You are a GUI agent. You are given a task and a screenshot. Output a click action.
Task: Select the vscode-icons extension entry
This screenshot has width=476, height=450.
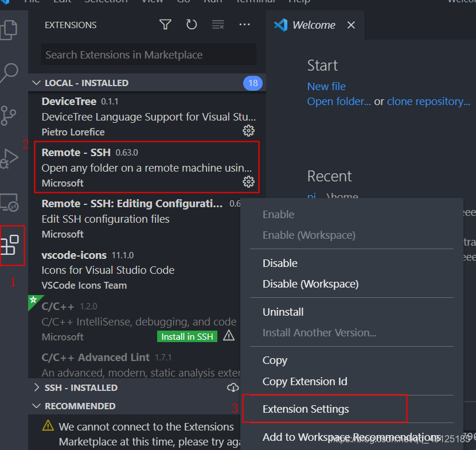click(x=134, y=270)
